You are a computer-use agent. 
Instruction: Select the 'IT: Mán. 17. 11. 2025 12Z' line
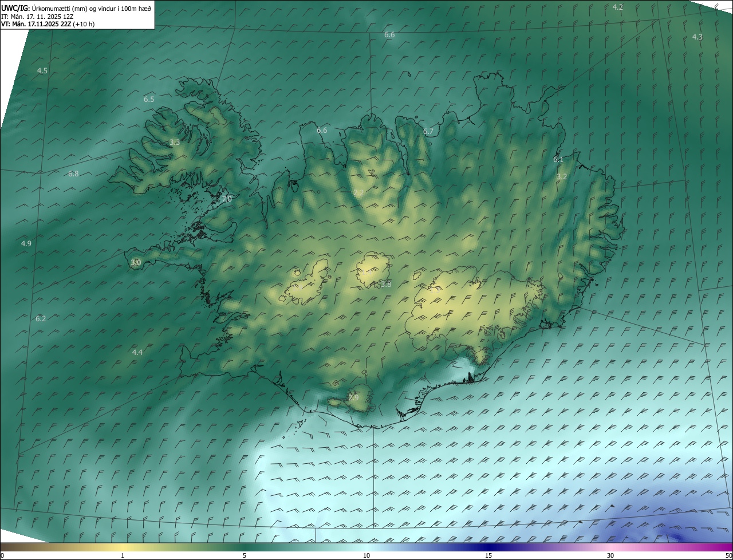(x=37, y=16)
